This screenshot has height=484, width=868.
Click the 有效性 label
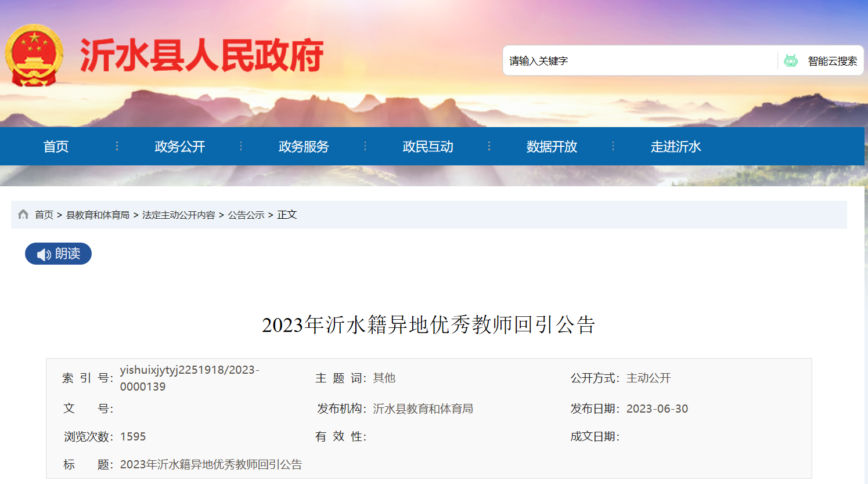(x=341, y=436)
